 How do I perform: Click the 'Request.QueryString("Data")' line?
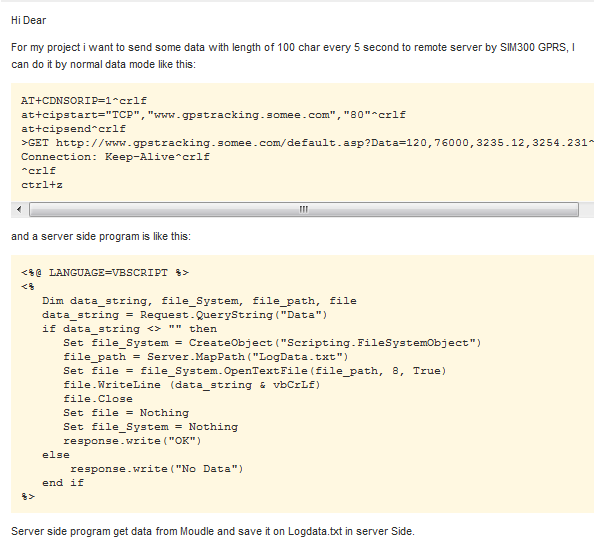[x=184, y=315]
